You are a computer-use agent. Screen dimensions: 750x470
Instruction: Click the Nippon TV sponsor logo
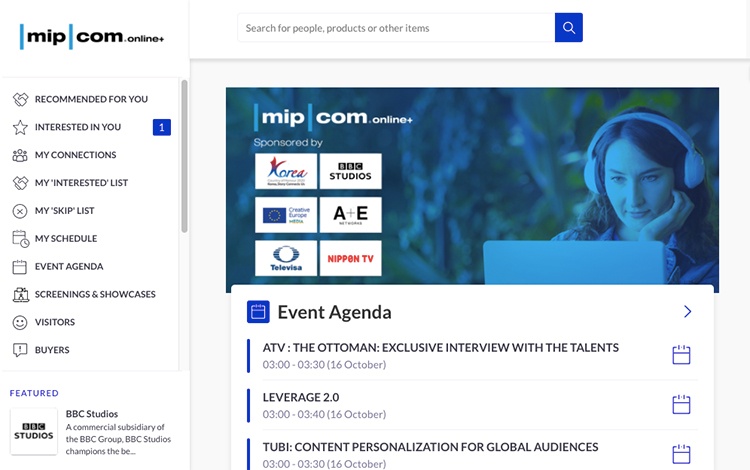coord(351,258)
